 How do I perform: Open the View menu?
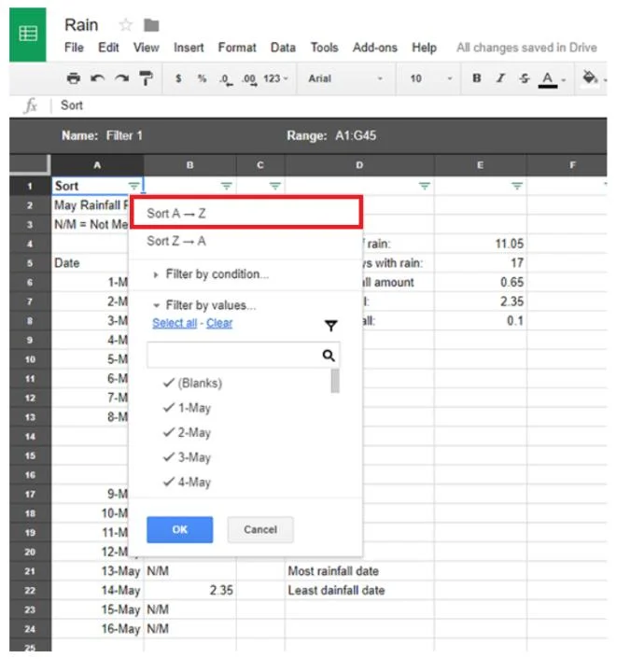pyautogui.click(x=146, y=48)
